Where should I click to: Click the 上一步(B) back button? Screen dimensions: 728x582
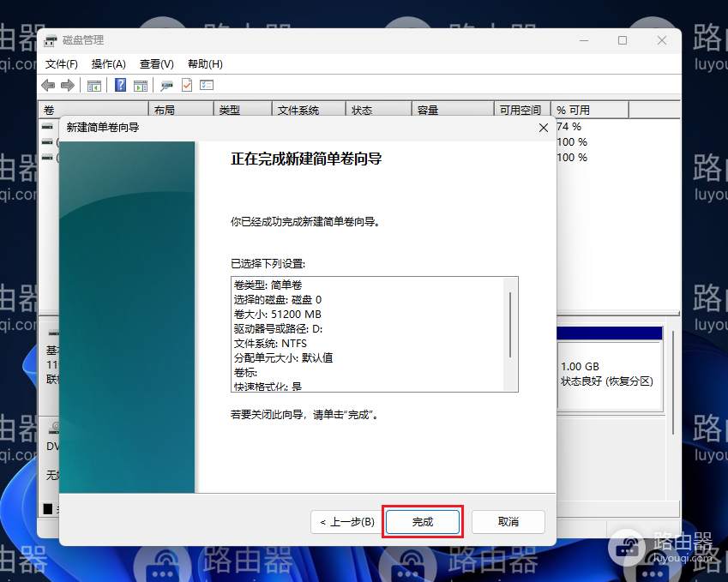click(x=346, y=522)
